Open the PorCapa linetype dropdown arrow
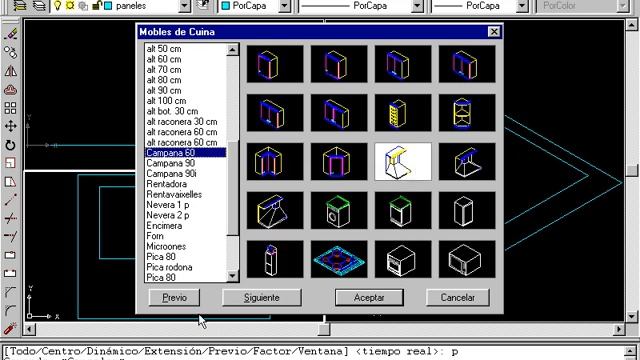Screen dimensions: 640x360 coord(417,6)
